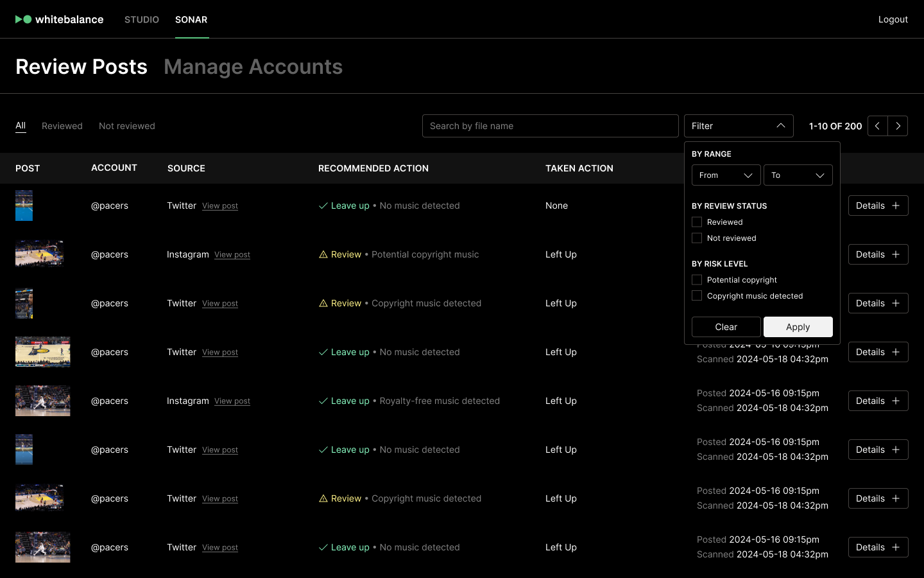The width and height of the screenshot is (924, 578).
Task: Tick Copyright music detected checkbox
Action: pyautogui.click(x=697, y=296)
